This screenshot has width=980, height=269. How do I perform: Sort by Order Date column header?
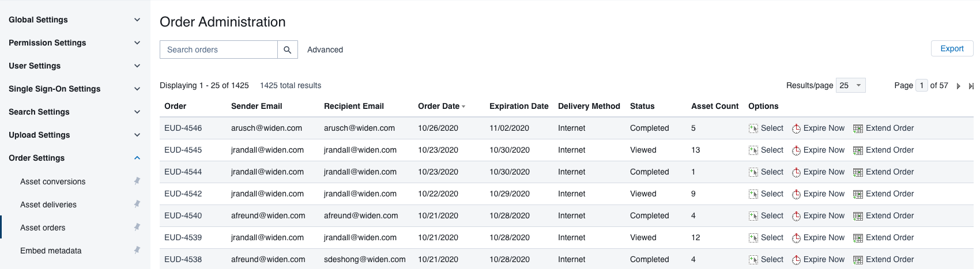[439, 106]
